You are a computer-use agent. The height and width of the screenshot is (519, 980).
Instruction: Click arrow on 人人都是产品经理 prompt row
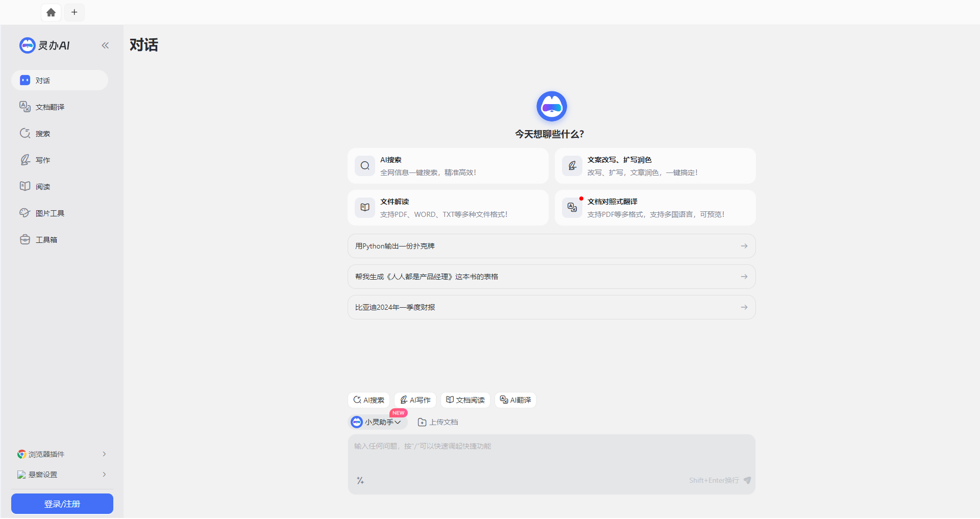(x=744, y=277)
